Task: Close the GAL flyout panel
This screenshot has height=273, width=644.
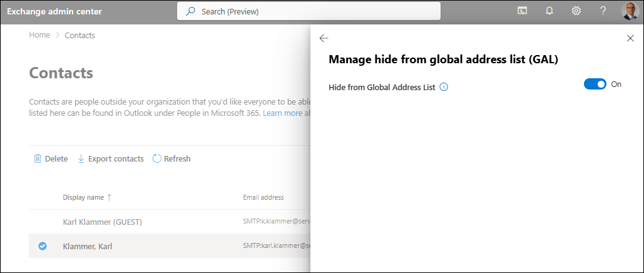Action: [x=630, y=38]
